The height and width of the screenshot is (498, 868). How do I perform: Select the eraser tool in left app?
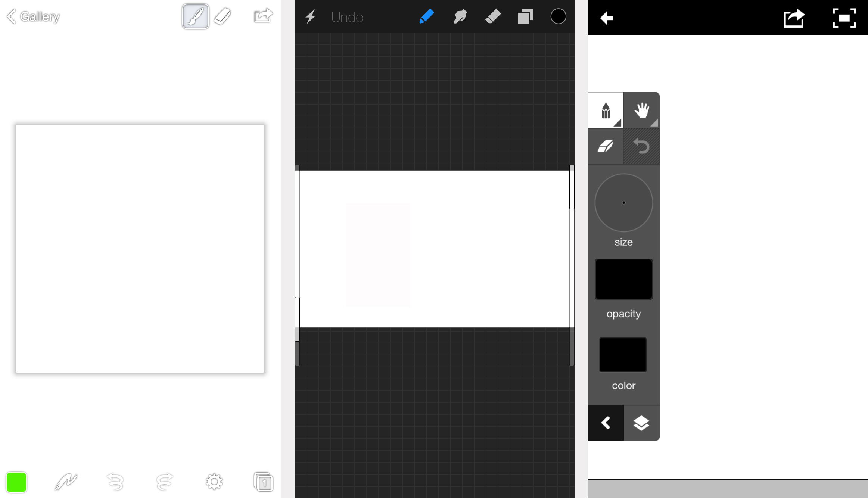(x=223, y=16)
